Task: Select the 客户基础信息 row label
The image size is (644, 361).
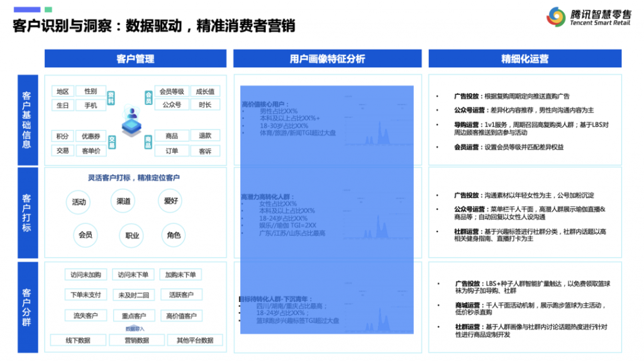Action: 28,120
